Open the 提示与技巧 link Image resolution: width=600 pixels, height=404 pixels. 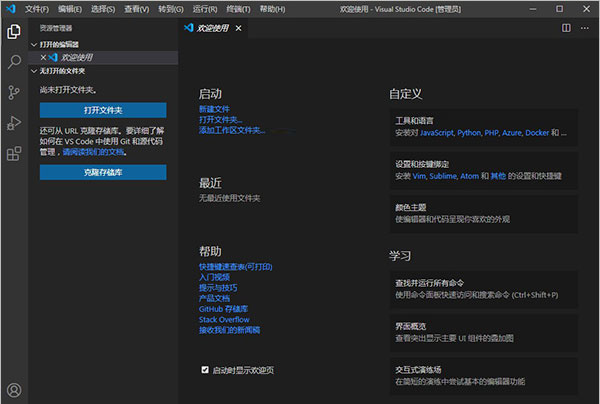(x=218, y=288)
